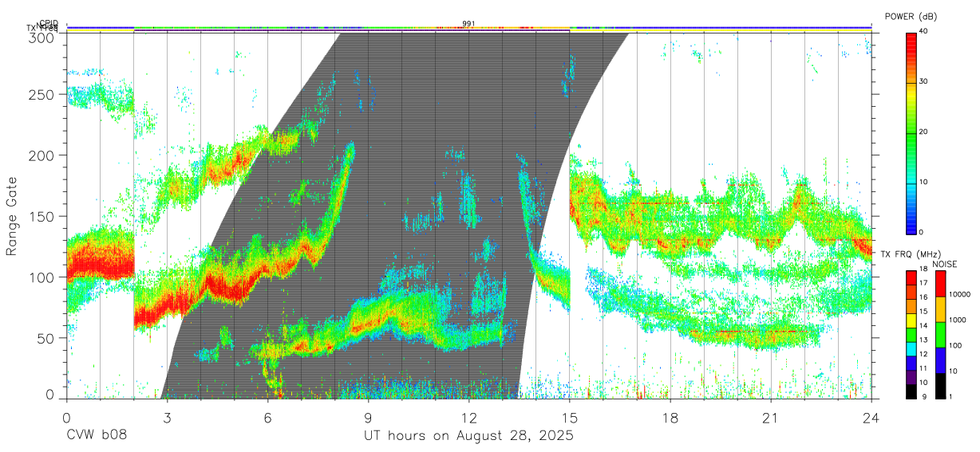Click the 30 label on POWER colorbar
The width and height of the screenshot is (980, 452).
pos(925,81)
